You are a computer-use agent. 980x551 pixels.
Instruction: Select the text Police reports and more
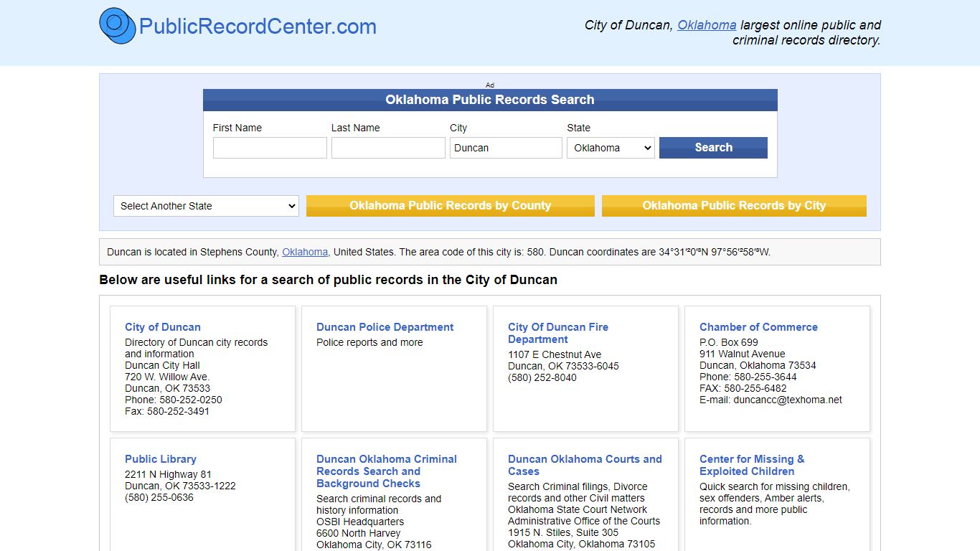click(x=369, y=342)
